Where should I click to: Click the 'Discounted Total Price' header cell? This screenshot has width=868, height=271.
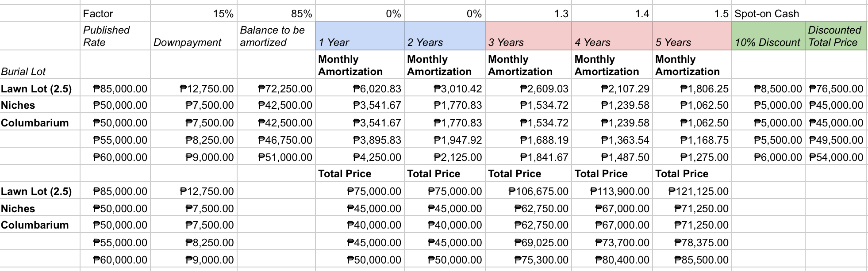pos(835,36)
